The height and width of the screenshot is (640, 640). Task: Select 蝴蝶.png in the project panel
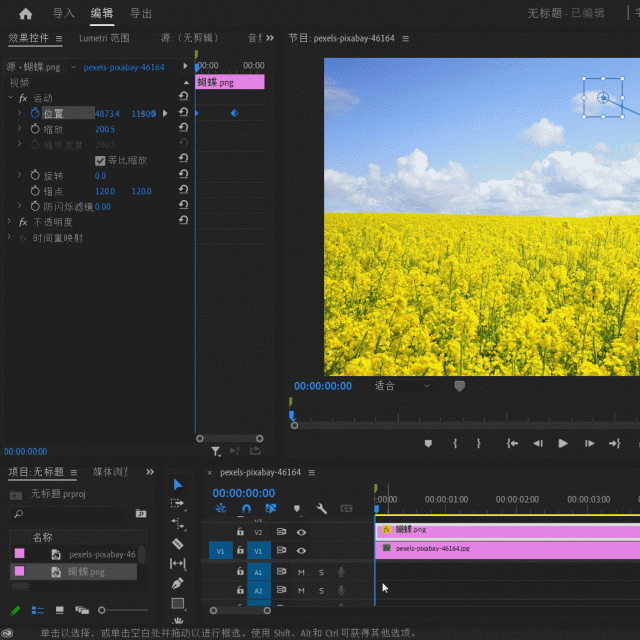[x=85, y=572]
